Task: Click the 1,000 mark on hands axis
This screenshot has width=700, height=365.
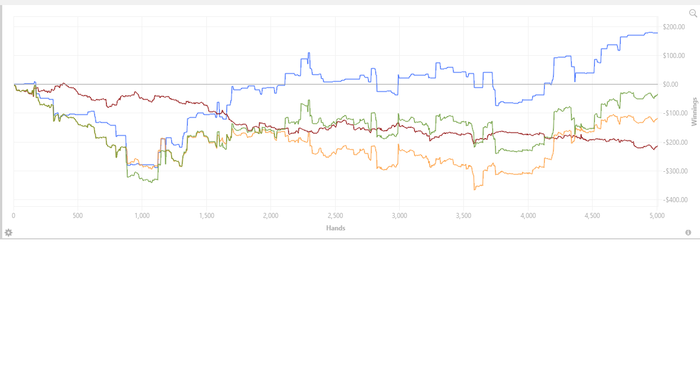Action: 142,216
